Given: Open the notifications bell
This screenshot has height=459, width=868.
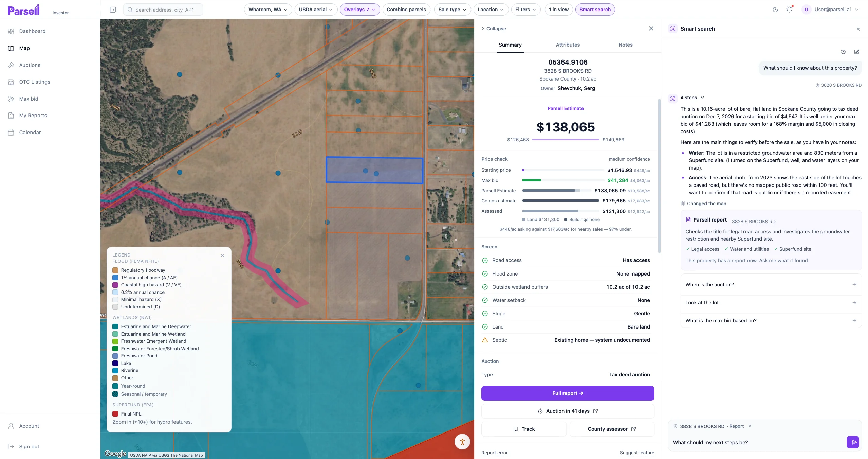Looking at the screenshot, I should click(789, 10).
